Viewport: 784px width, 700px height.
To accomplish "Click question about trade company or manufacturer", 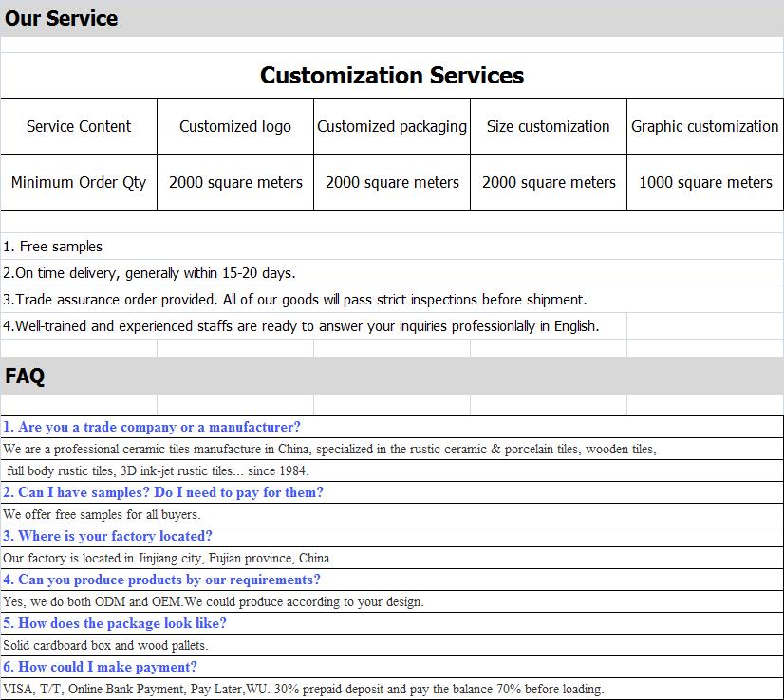I will click(152, 427).
